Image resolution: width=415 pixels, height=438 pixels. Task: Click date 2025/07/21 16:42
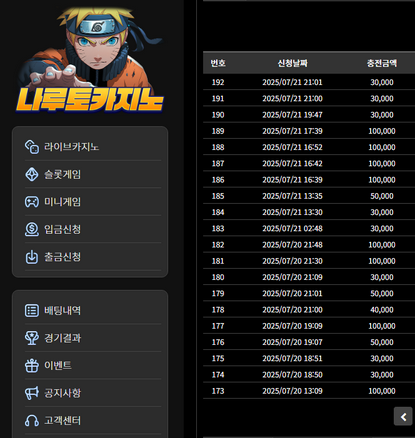point(292,163)
